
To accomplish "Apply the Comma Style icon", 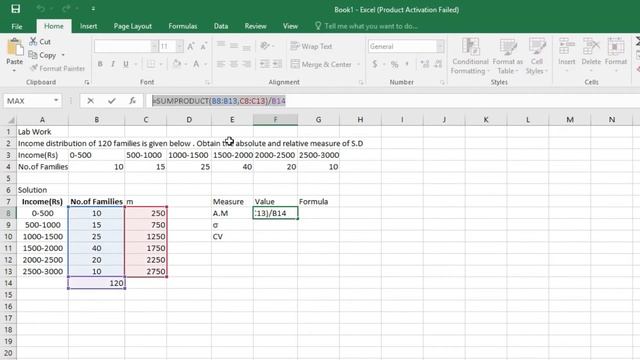I will coord(407,64).
